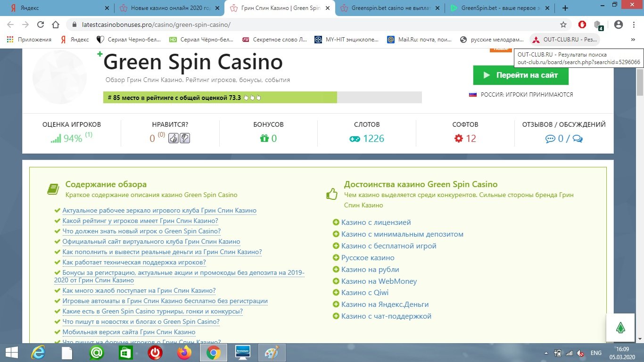Click the gamepad slots count icon
This screenshot has width=644, height=362.
pyautogui.click(x=354, y=139)
